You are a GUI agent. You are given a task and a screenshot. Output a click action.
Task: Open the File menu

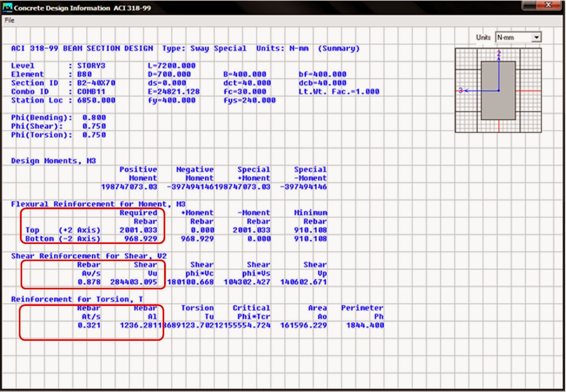pyautogui.click(x=10, y=20)
